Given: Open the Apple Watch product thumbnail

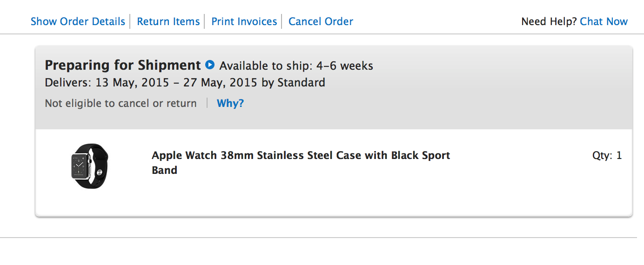Looking at the screenshot, I should 89,166.
